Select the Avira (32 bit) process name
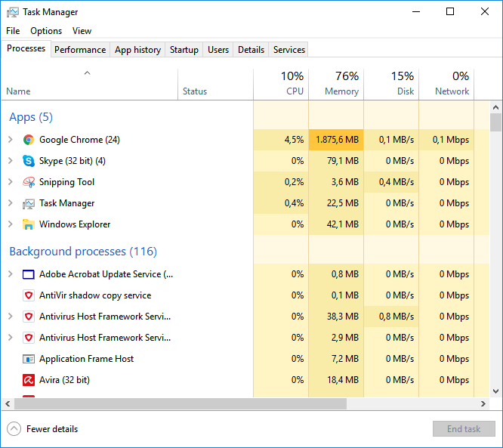The width and height of the screenshot is (503, 448). tap(64, 380)
